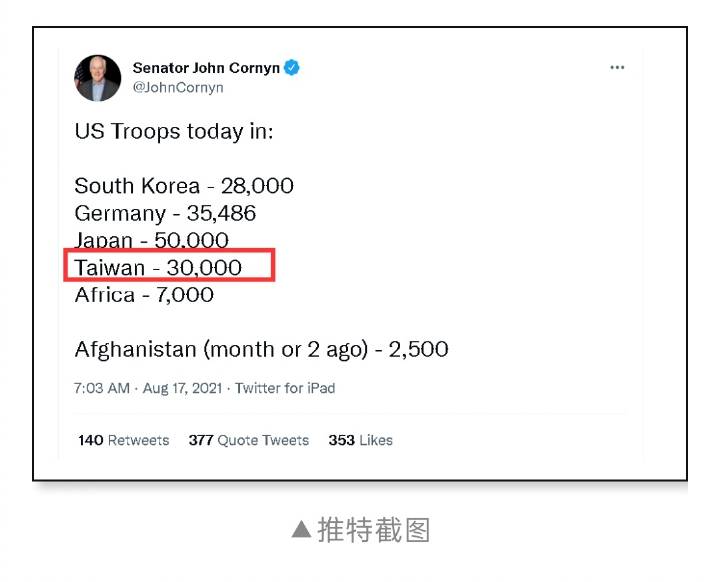Click the triangle marker beside the caption
Screen dimensions: 720x582
(301, 529)
